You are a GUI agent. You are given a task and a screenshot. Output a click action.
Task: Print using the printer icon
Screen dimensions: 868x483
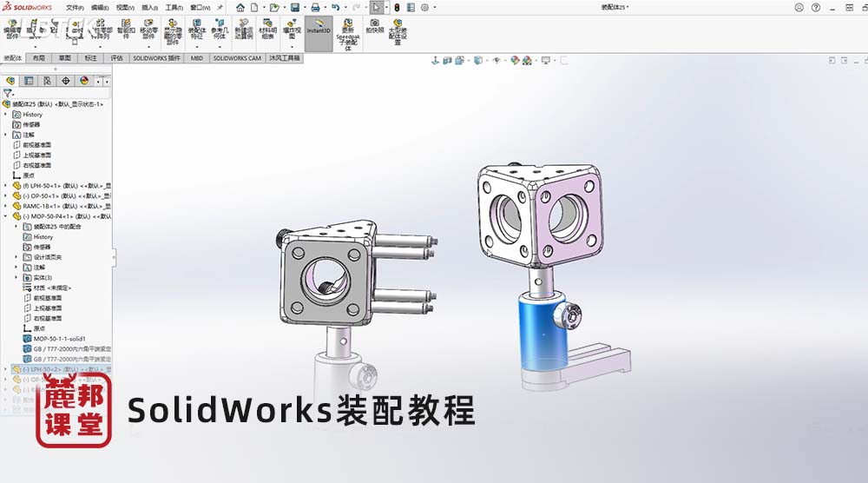click(315, 8)
